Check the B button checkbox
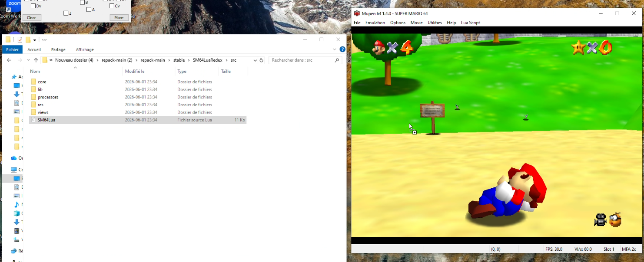 82,3
